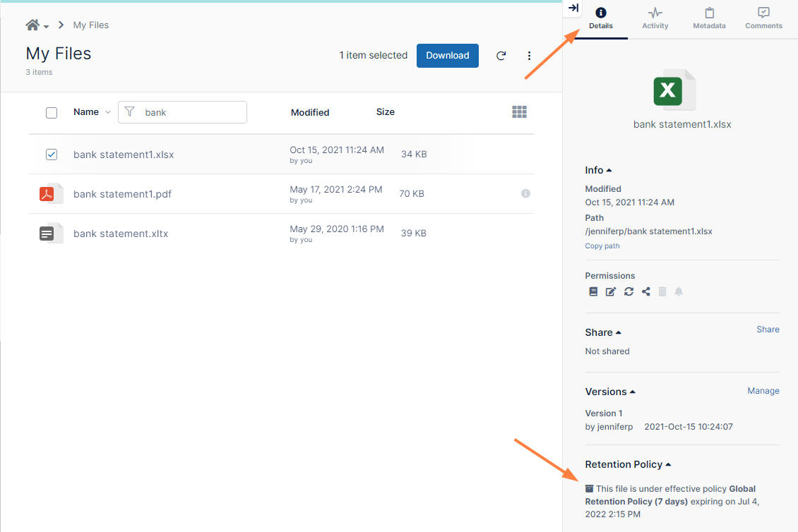Open the three-dot more options menu
The image size is (798, 532).
click(530, 56)
